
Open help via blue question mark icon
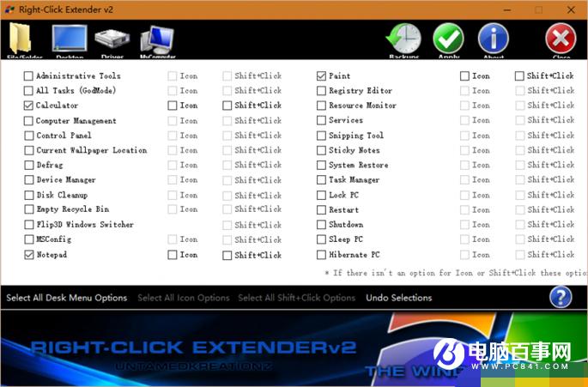point(561,297)
